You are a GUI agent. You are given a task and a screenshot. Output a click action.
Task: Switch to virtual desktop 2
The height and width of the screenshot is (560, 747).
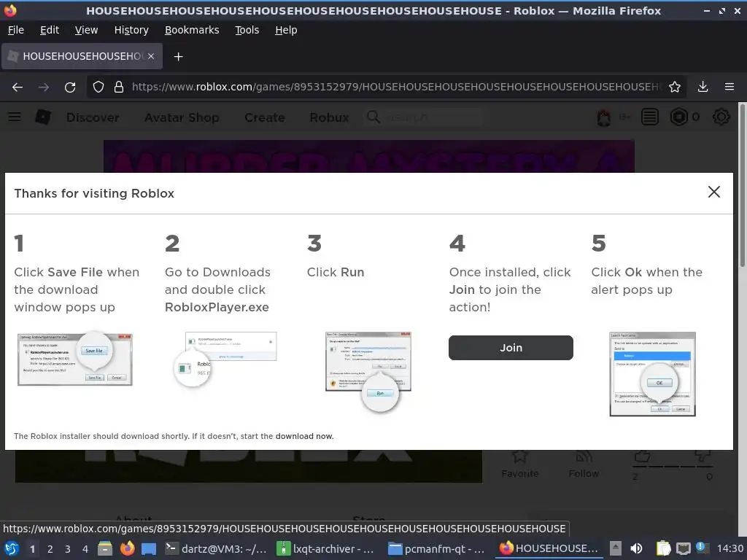click(x=50, y=549)
